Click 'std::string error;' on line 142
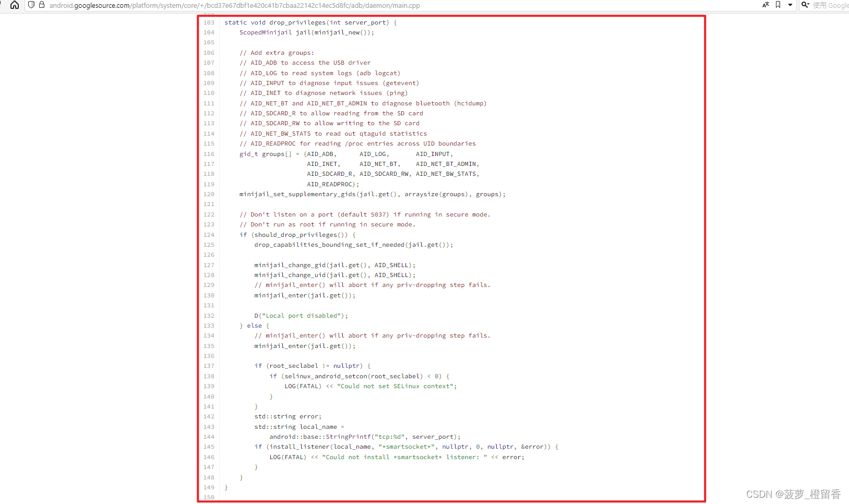 [x=288, y=416]
